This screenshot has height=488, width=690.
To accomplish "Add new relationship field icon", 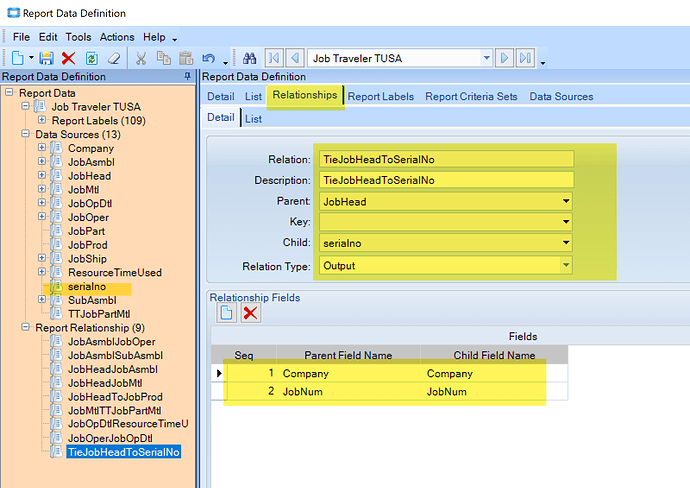I will click(x=227, y=313).
